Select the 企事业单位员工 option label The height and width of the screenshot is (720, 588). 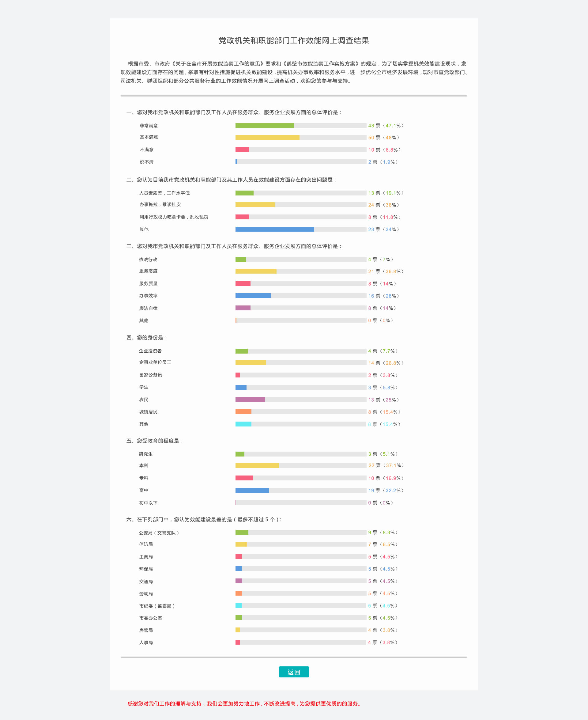(x=155, y=362)
